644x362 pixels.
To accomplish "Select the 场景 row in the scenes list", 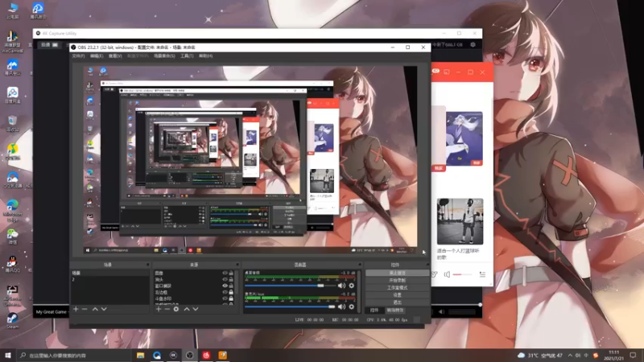I will point(110,273).
